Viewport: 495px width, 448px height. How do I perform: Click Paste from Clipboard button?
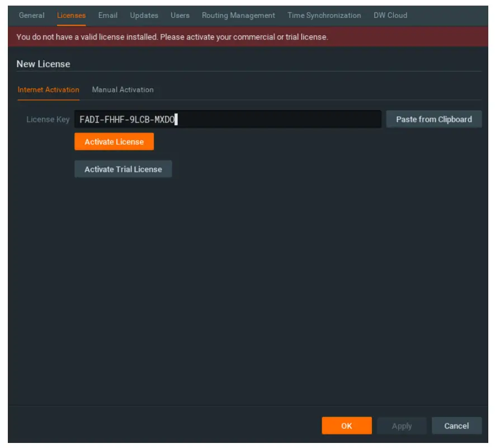tap(434, 119)
